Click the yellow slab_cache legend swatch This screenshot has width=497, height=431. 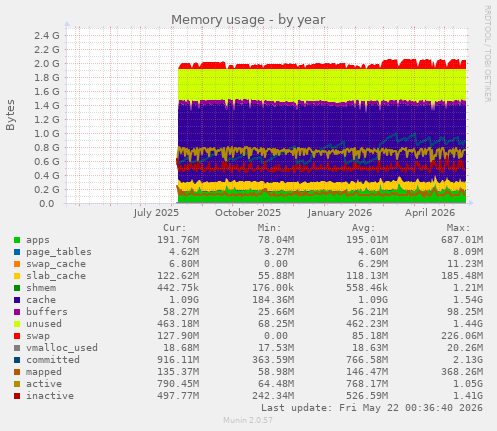17,276
